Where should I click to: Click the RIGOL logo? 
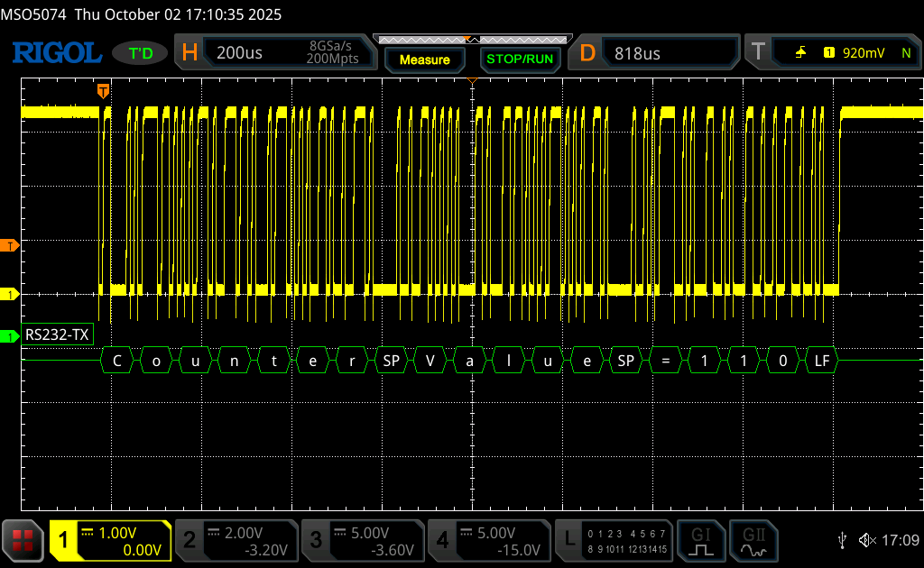coord(57,53)
